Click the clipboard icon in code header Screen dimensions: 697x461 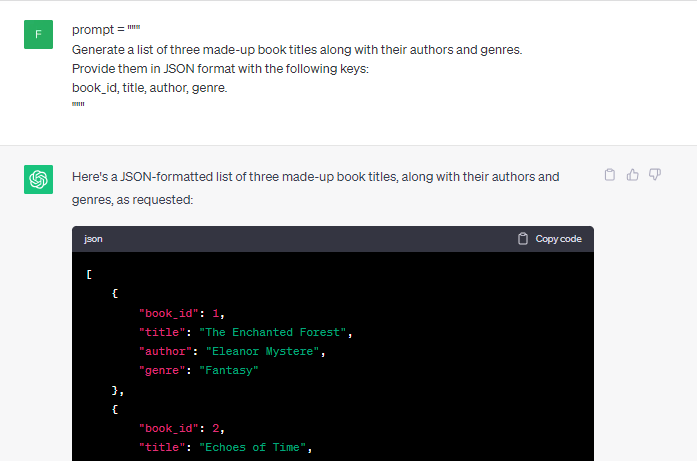pyautogui.click(x=523, y=239)
